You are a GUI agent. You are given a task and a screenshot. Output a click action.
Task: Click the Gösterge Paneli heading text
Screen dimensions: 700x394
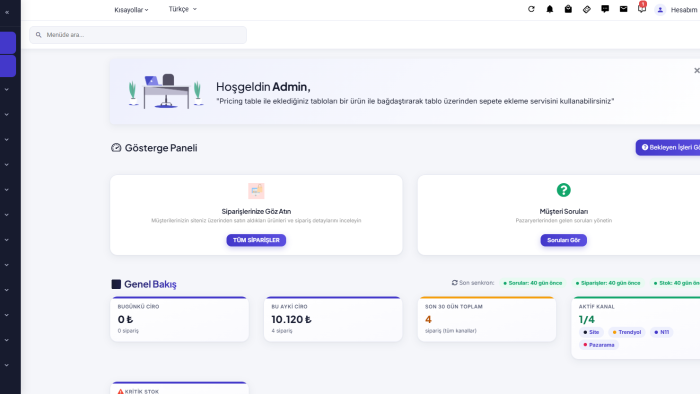coord(161,148)
